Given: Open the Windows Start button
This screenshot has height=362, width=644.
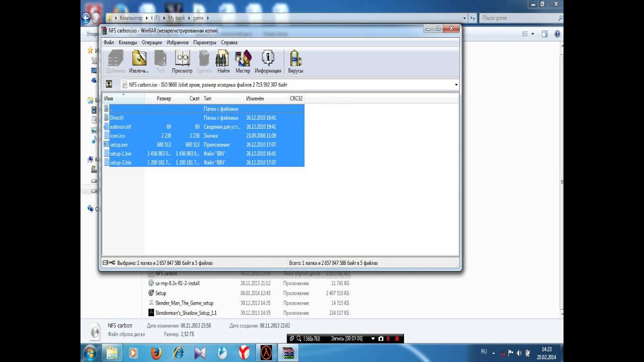Looking at the screenshot, I should [91, 352].
